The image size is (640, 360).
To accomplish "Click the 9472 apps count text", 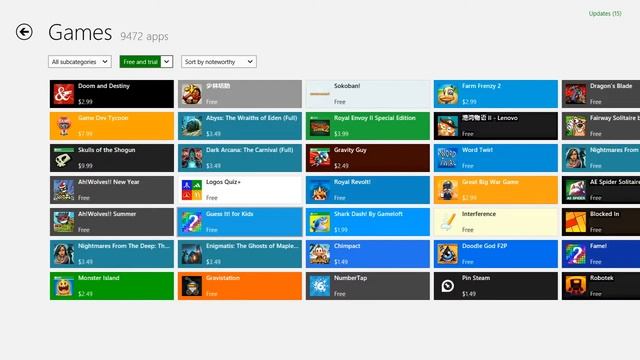I will (x=144, y=36).
